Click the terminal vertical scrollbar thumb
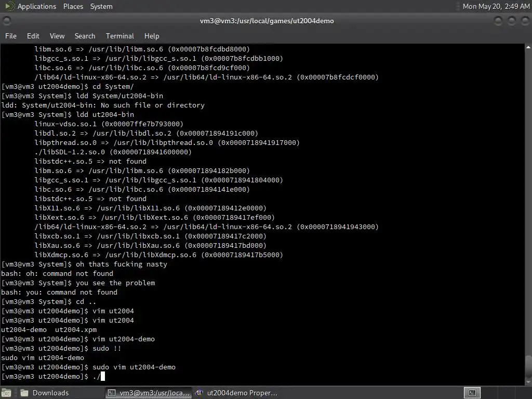The image size is (532, 399). 528,366
